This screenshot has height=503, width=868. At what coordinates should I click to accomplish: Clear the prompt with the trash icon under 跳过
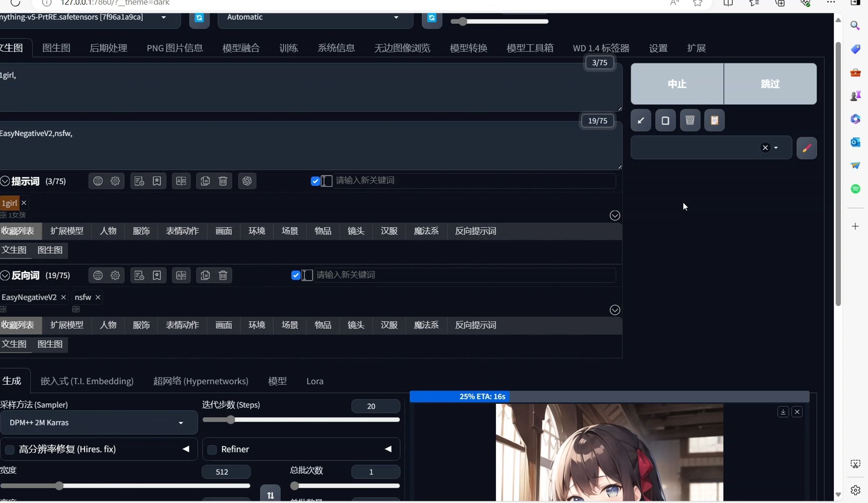click(690, 121)
